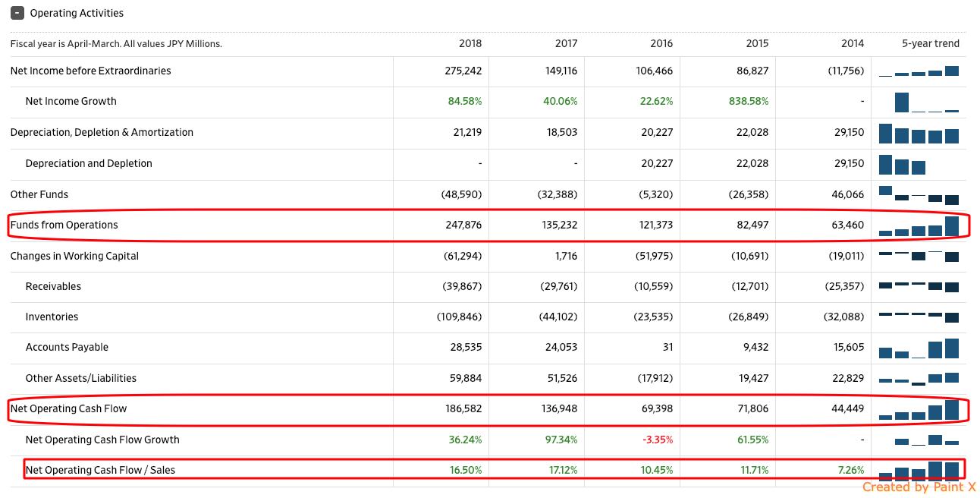Select the Receivables row label

pos(53,286)
